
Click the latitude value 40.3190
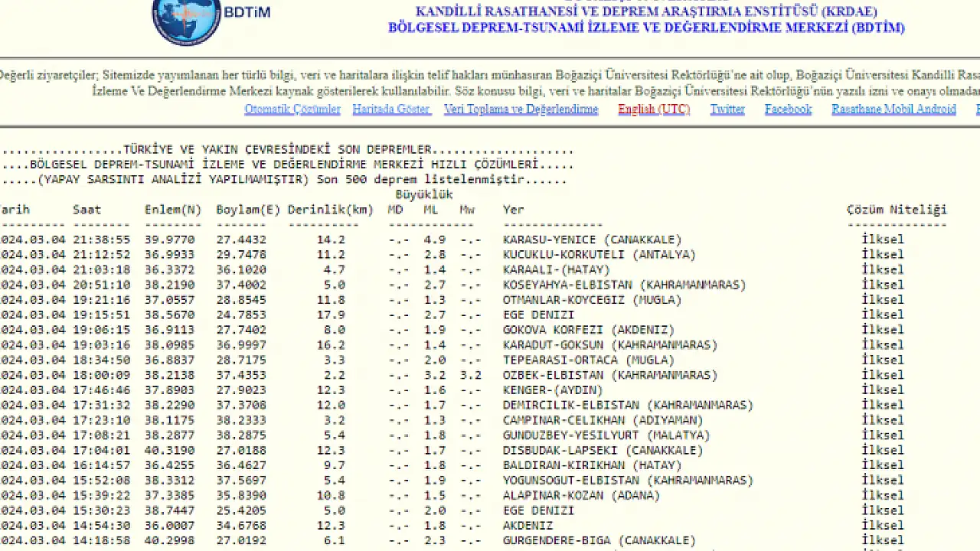170,450
